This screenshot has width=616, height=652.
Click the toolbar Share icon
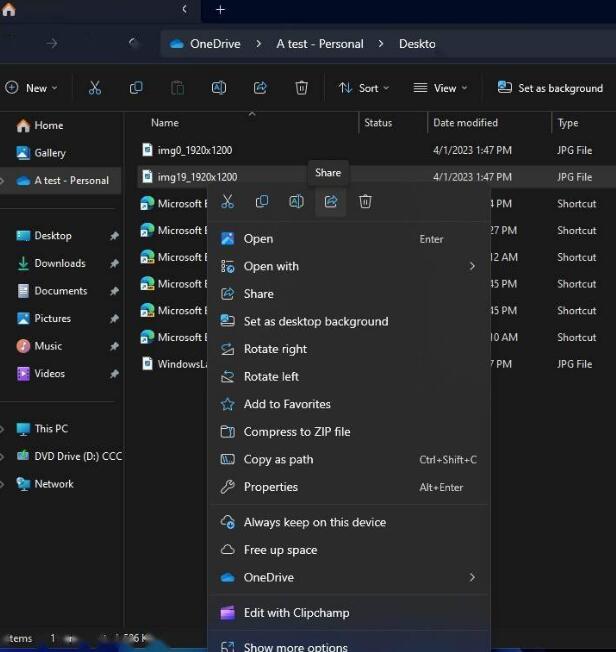[260, 88]
